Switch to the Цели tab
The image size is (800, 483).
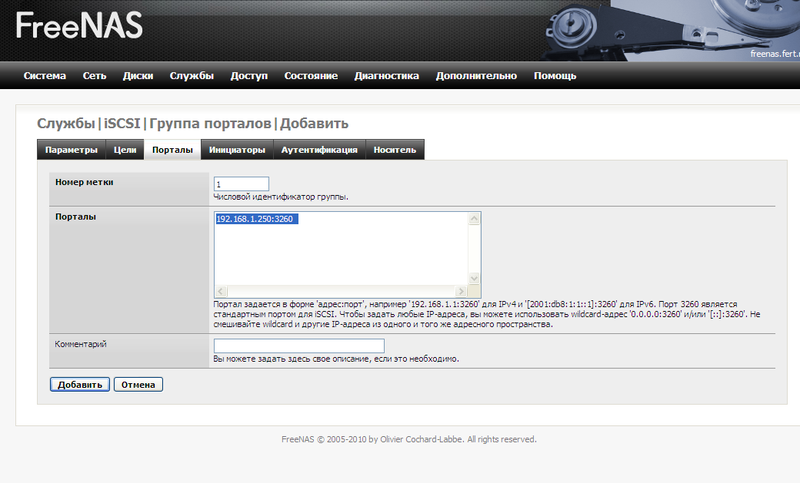point(125,149)
